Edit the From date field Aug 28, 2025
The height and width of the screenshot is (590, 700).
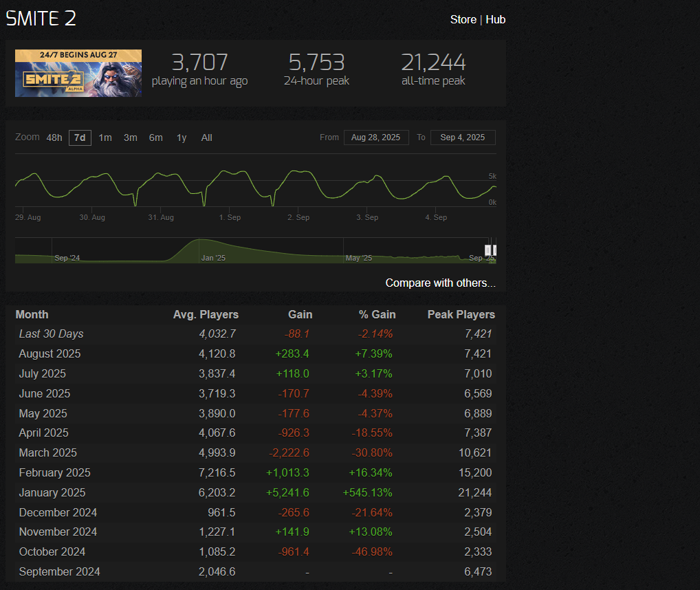376,138
